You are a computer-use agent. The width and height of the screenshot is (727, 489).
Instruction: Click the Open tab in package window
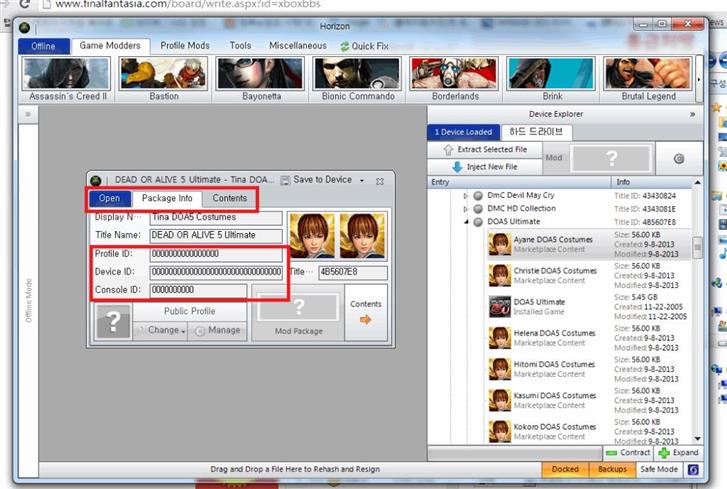(109, 198)
